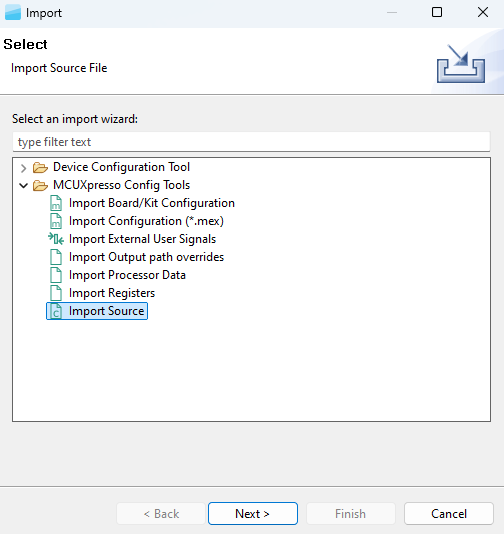This screenshot has width=504, height=534.
Task: Click the Import Output path overrides icon
Action: (56, 257)
